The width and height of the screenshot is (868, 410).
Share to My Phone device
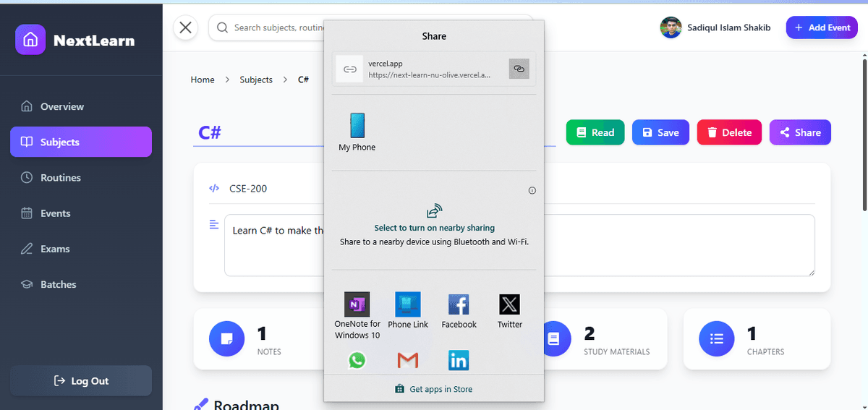(x=357, y=132)
